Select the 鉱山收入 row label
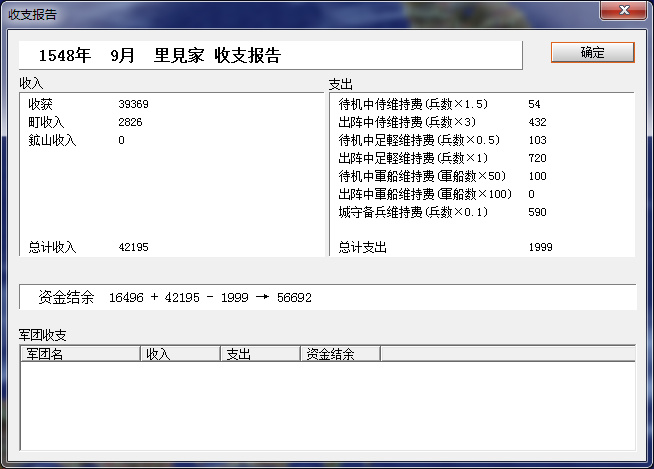The width and height of the screenshot is (654, 469). [x=52, y=140]
